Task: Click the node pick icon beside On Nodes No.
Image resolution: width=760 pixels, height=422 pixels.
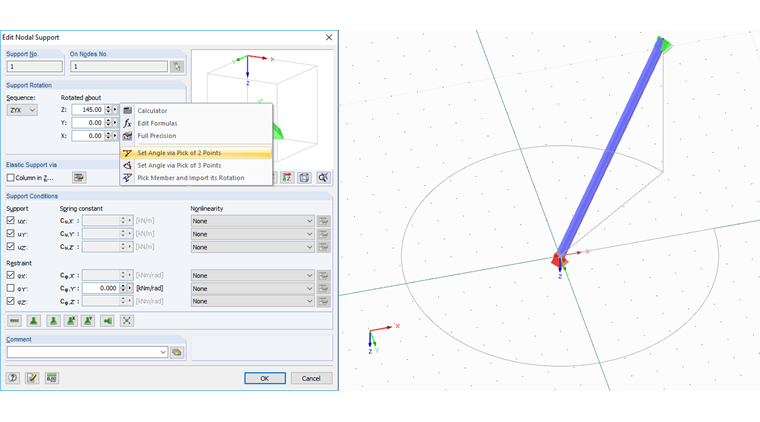Action: pyautogui.click(x=176, y=66)
